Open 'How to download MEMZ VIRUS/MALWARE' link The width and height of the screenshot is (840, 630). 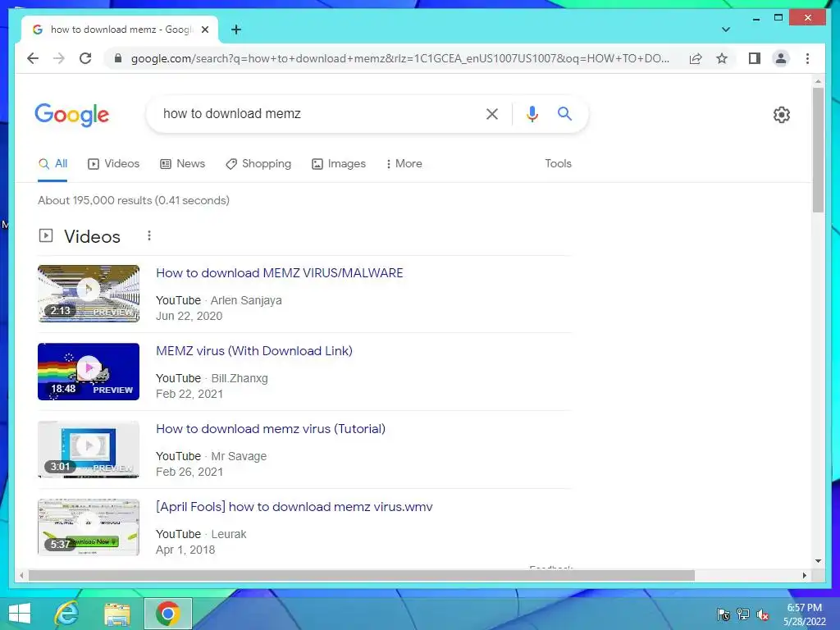coord(279,272)
